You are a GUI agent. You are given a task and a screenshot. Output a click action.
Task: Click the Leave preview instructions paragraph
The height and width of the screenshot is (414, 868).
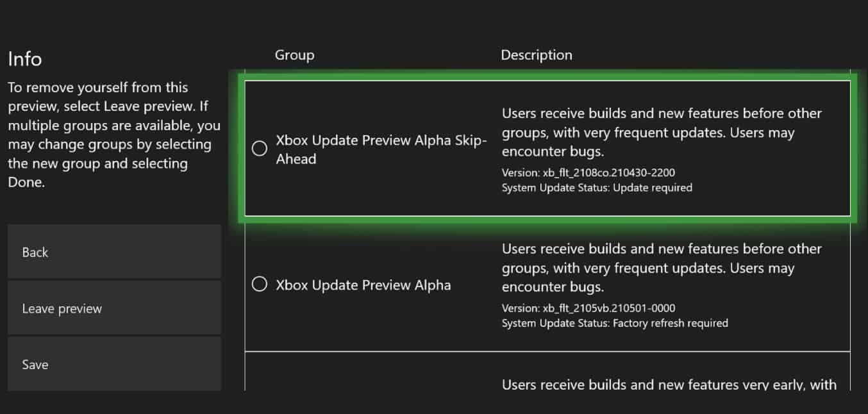coord(113,135)
